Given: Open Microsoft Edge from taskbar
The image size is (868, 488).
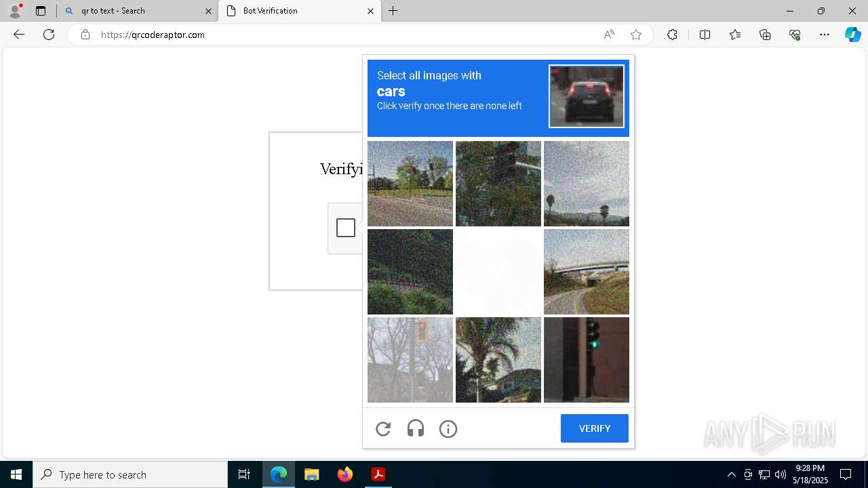Looking at the screenshot, I should point(279,474).
